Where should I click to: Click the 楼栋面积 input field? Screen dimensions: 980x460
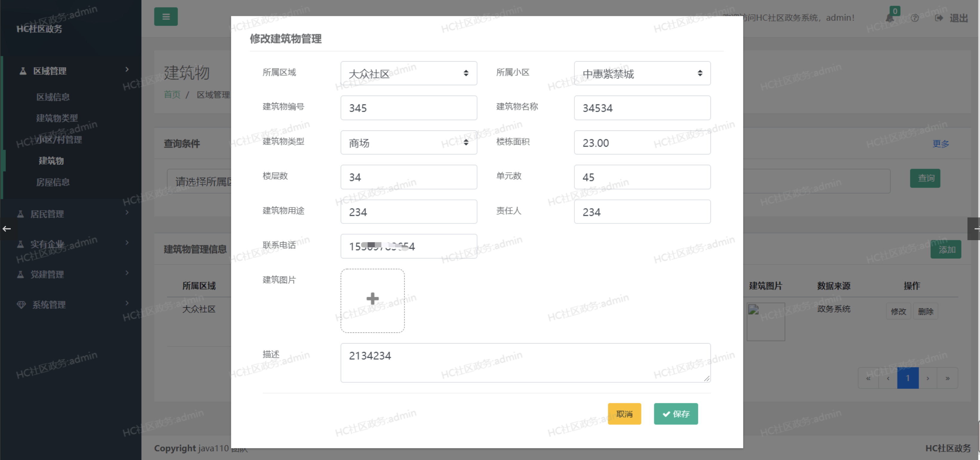click(x=642, y=142)
